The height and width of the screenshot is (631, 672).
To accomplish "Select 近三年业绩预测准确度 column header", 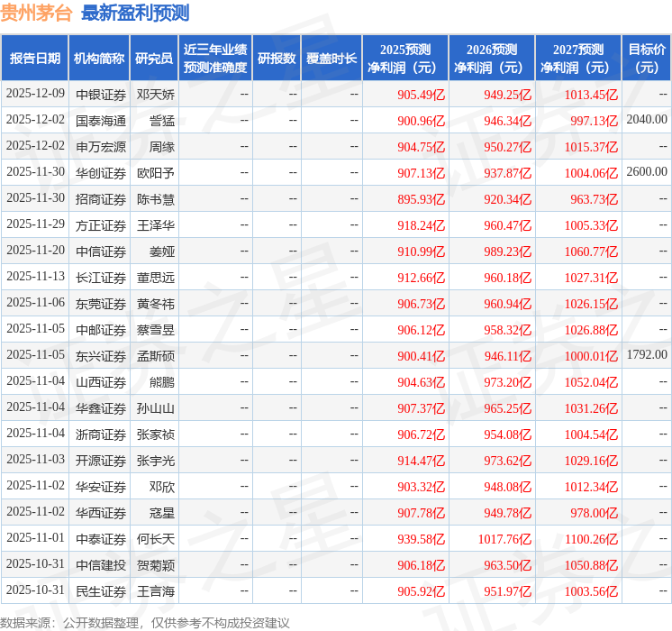I will tap(215, 59).
